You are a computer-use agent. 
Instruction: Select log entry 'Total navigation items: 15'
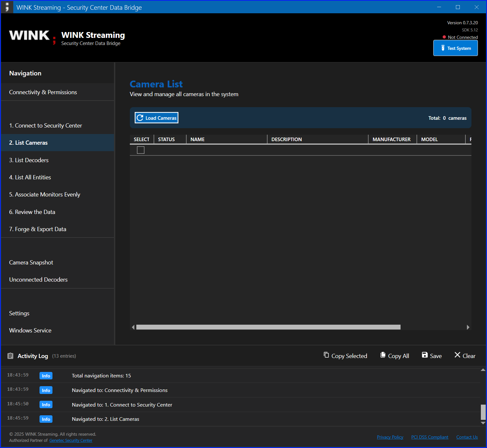click(240, 376)
